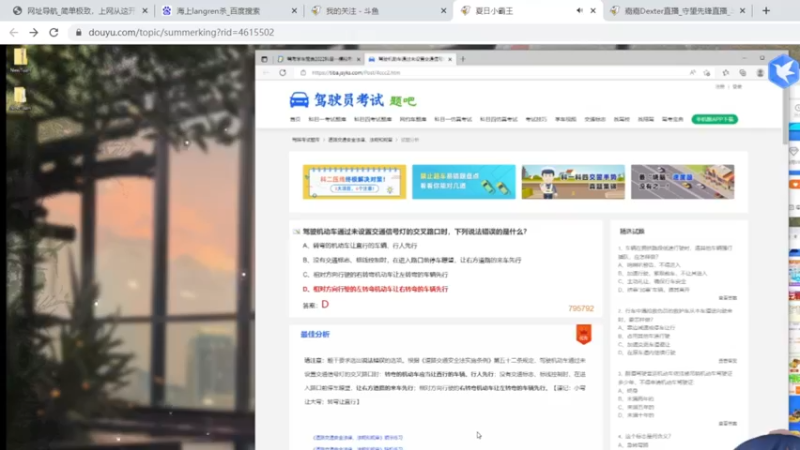Select red highlighted option D
Screen dimensions: 800x450
pos(375,289)
